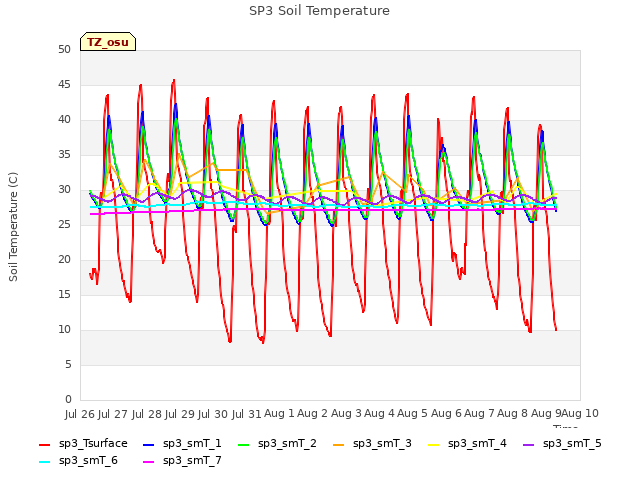Screen dimensions: 640x480
Task: Click the Aug 8 x-axis date label
Action: (x=513, y=414)
